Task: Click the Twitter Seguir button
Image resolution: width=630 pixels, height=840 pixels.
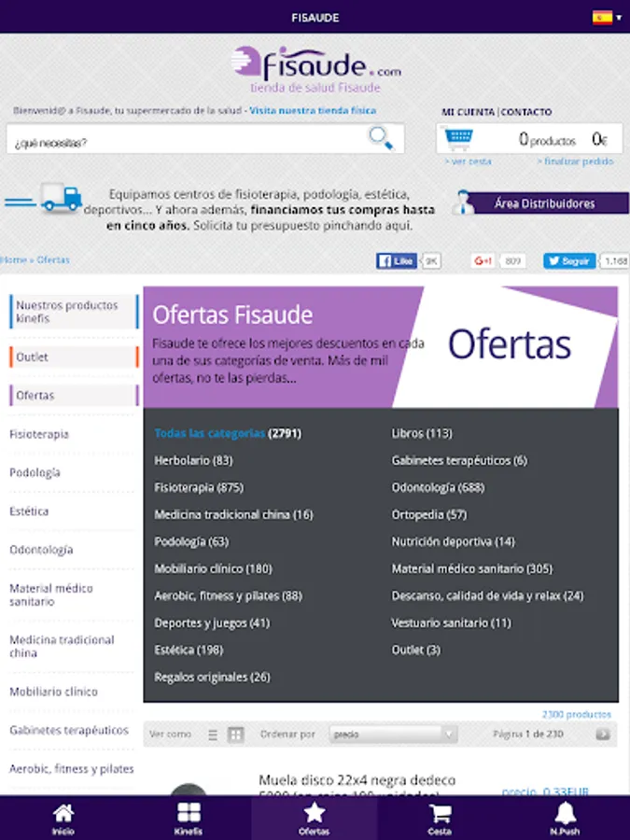Action: point(569,261)
